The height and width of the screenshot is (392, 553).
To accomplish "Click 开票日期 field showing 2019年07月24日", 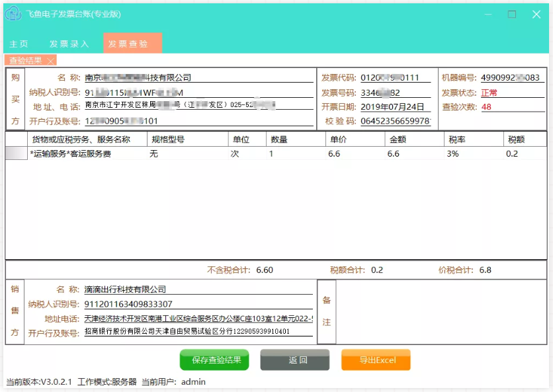I will pos(396,107).
